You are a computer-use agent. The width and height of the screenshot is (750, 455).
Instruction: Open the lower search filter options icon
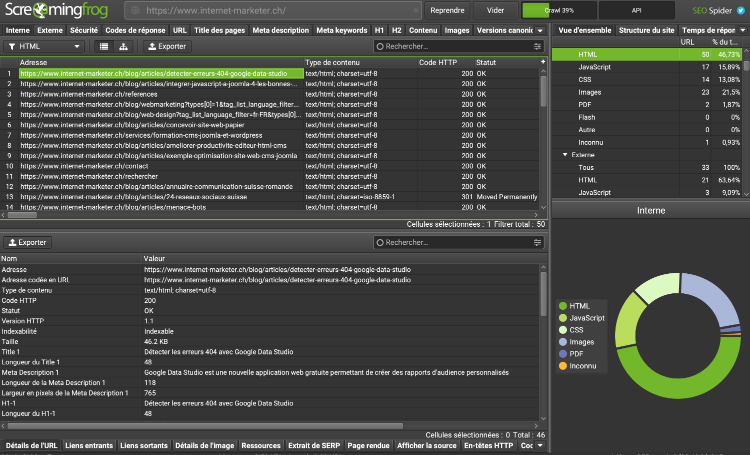click(537, 243)
